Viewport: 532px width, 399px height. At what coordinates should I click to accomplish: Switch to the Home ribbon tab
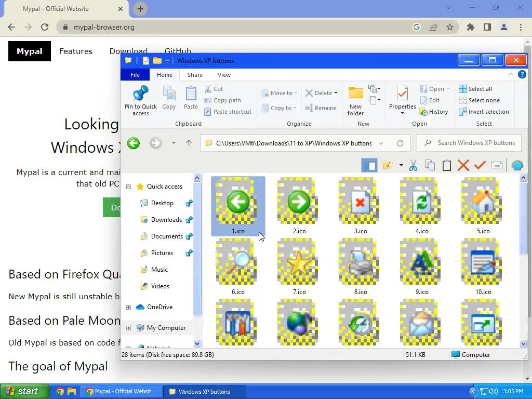coord(165,75)
